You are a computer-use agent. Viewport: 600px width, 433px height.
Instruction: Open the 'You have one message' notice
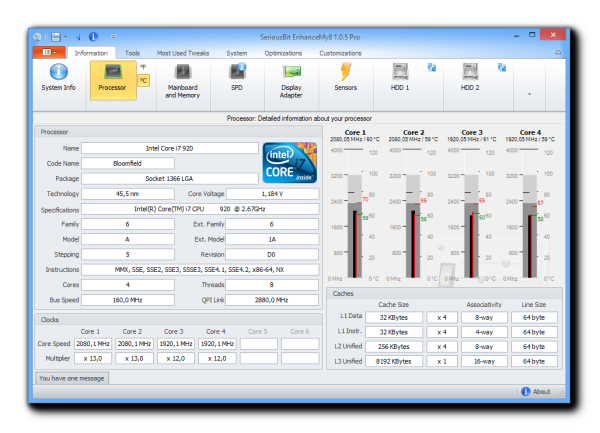72,378
